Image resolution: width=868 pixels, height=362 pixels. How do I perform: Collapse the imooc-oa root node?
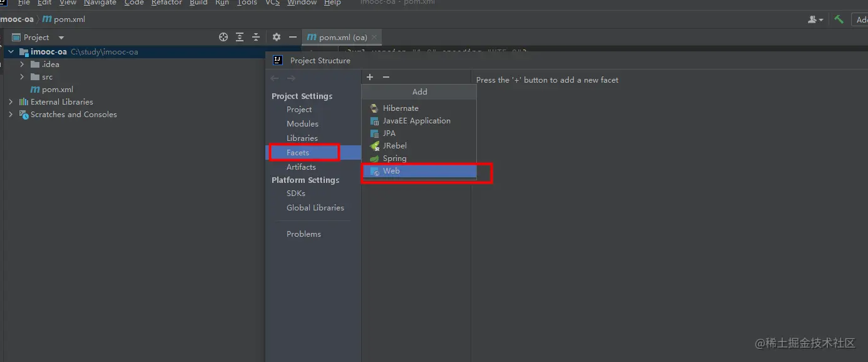pos(11,52)
